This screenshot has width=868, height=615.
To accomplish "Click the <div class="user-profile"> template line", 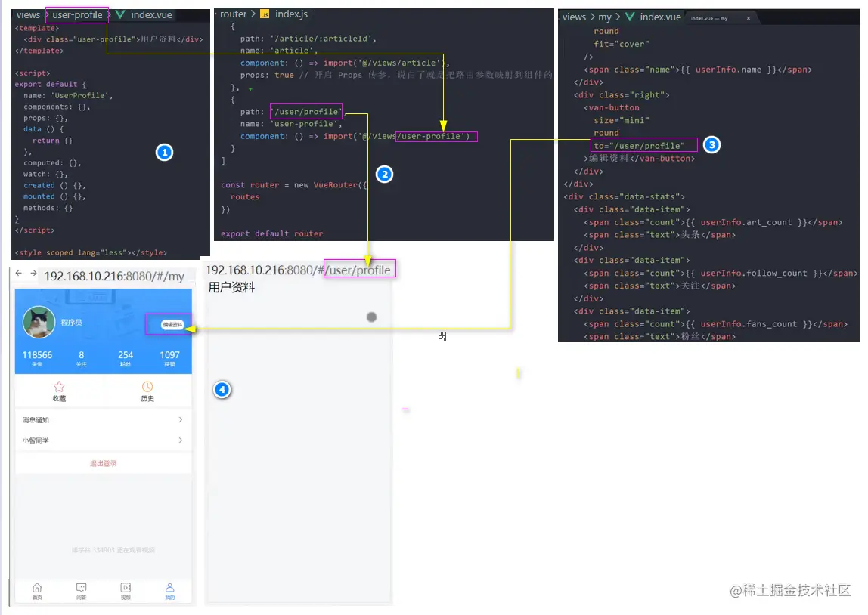I will (113, 39).
